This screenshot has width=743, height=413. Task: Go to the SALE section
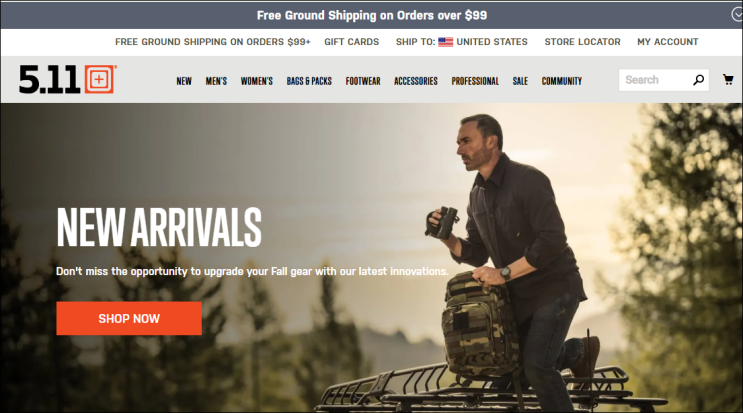pyautogui.click(x=520, y=81)
